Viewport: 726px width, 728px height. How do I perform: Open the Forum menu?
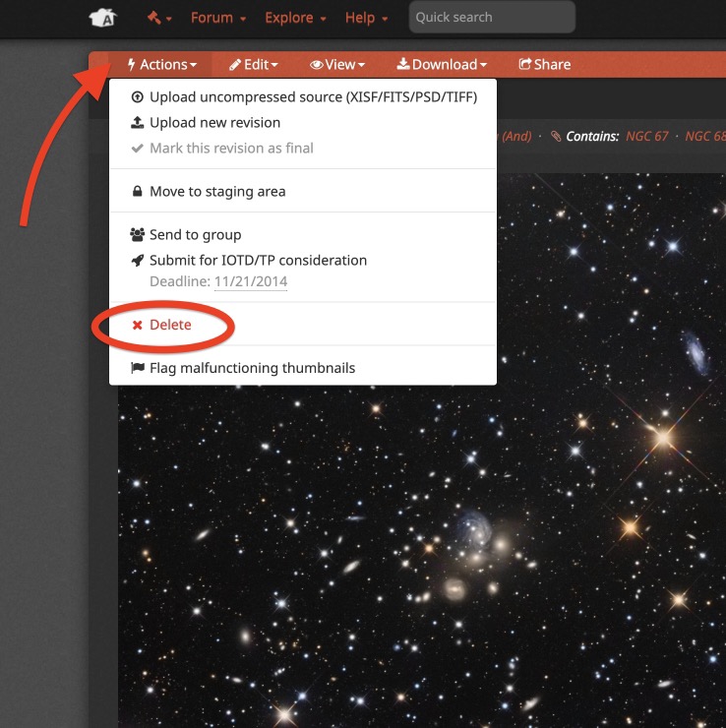[x=218, y=18]
